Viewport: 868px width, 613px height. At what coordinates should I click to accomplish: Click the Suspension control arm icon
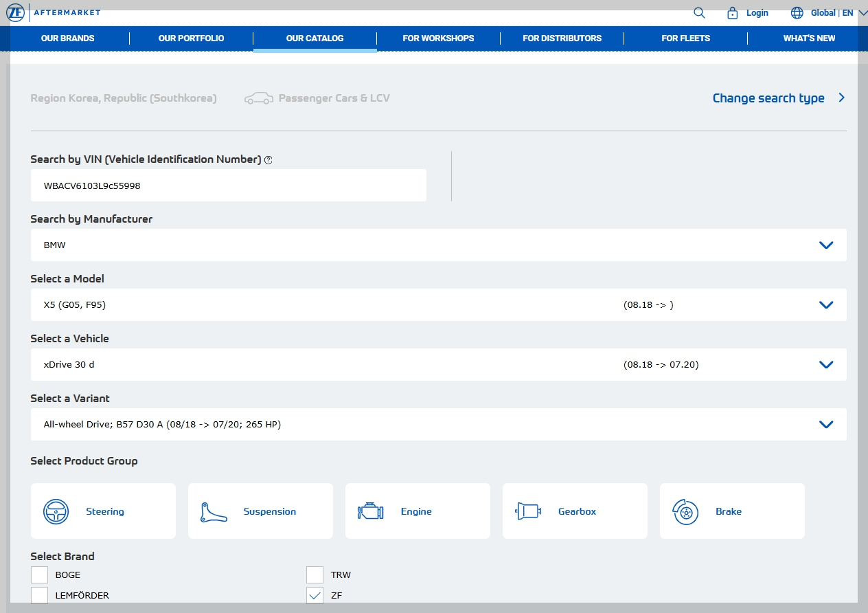(214, 511)
